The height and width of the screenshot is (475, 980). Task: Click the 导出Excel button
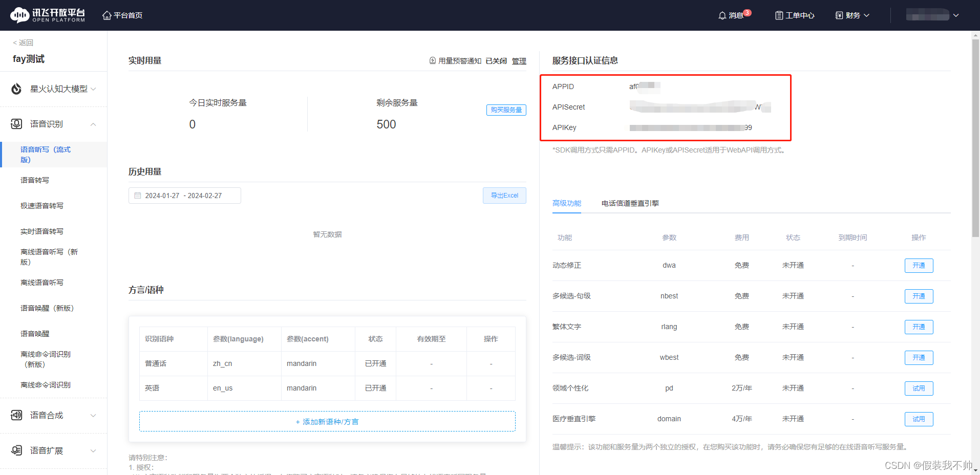pos(504,196)
